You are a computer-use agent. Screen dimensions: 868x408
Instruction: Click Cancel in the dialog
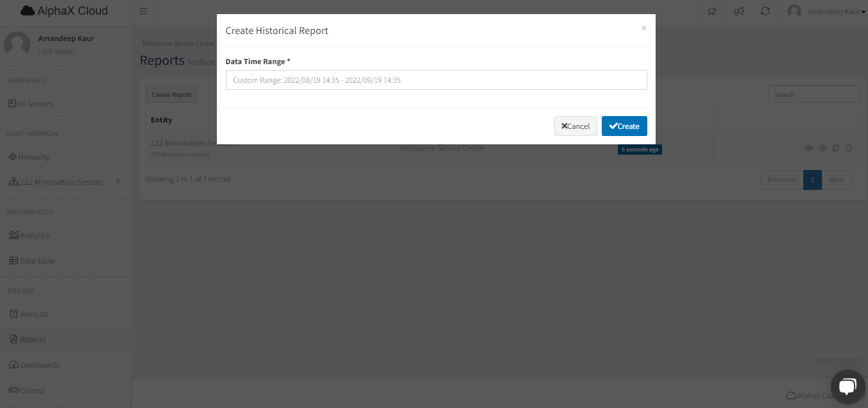(575, 126)
